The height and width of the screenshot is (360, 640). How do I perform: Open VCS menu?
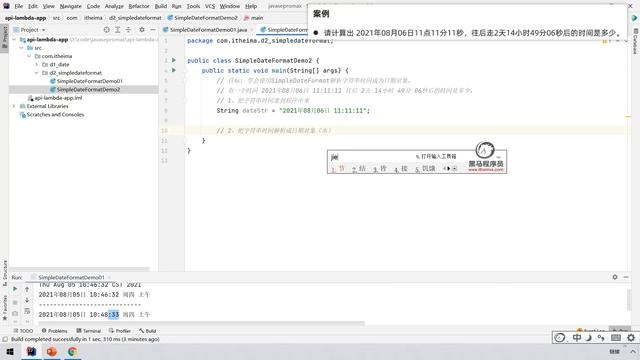pyautogui.click(x=210, y=6)
